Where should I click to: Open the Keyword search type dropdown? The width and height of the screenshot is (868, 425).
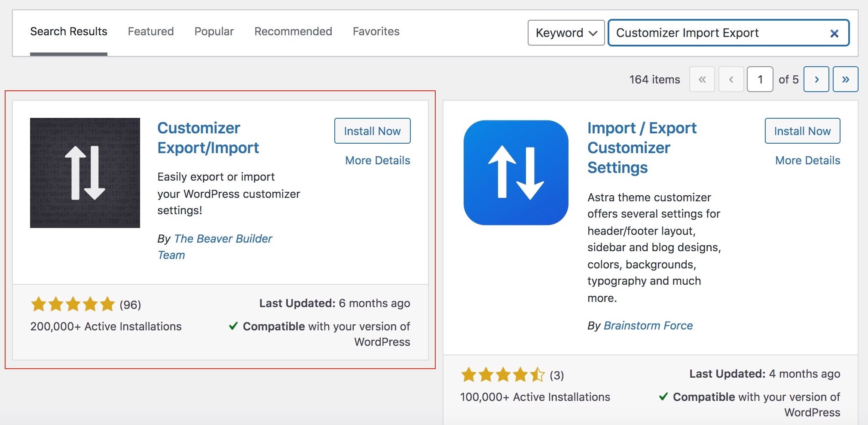[x=566, y=33]
